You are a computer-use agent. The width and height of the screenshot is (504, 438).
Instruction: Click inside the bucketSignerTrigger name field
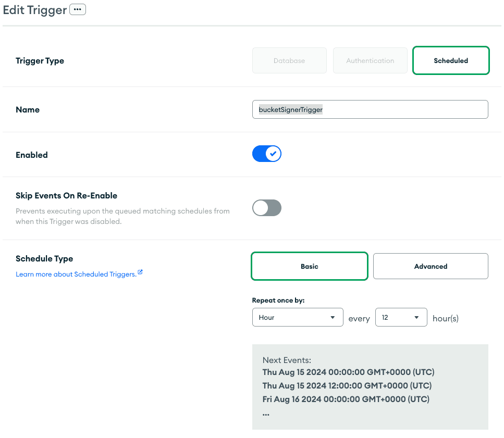point(370,110)
